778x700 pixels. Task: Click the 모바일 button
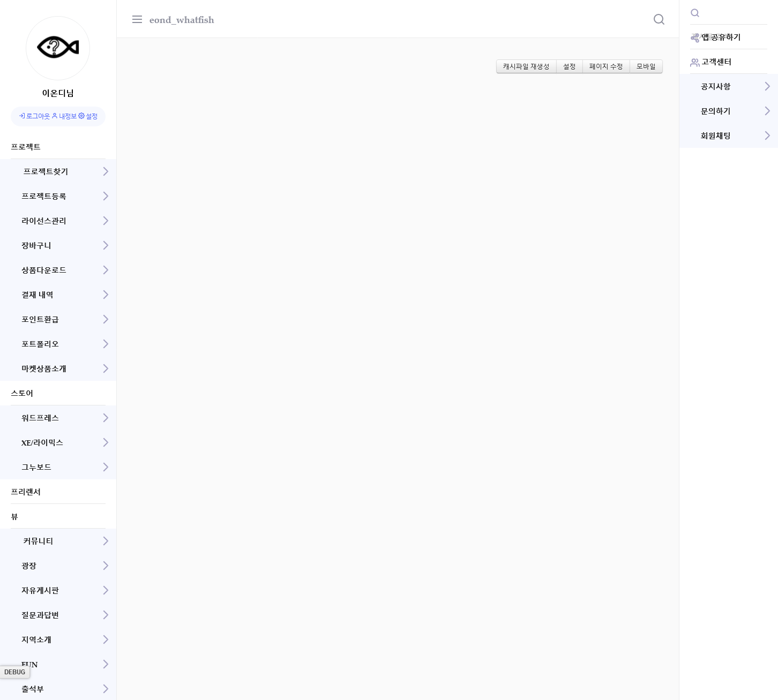[646, 66]
